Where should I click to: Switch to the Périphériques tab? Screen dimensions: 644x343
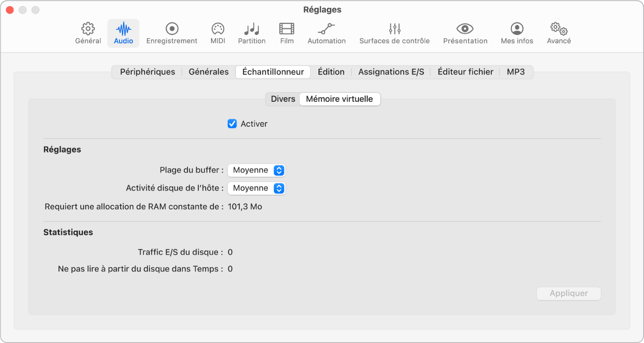147,72
